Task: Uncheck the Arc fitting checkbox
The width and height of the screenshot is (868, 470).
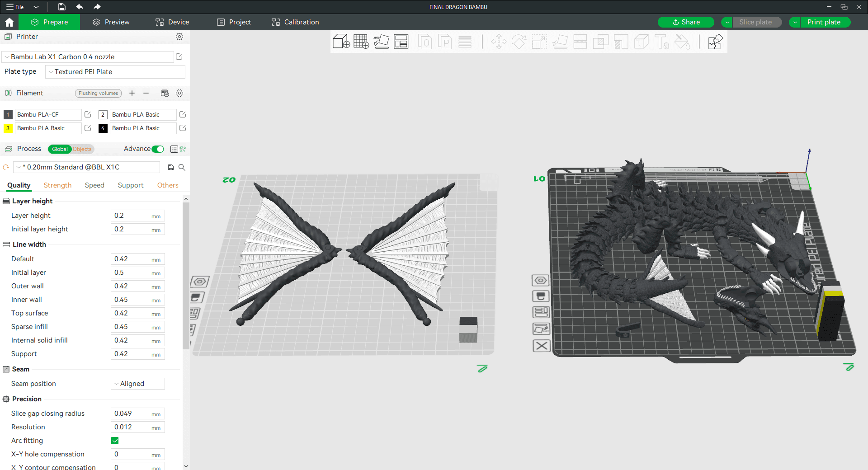Action: click(115, 441)
